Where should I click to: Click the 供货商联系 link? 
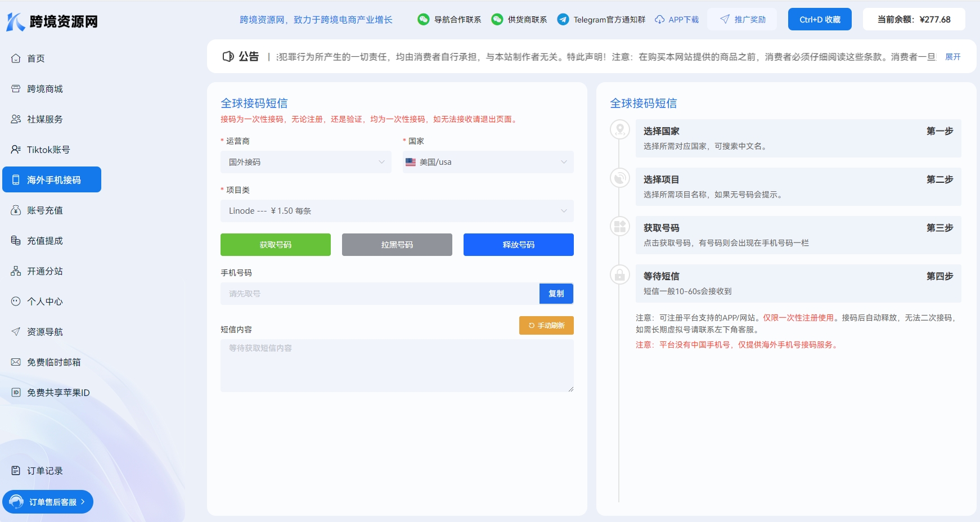[x=527, y=20]
